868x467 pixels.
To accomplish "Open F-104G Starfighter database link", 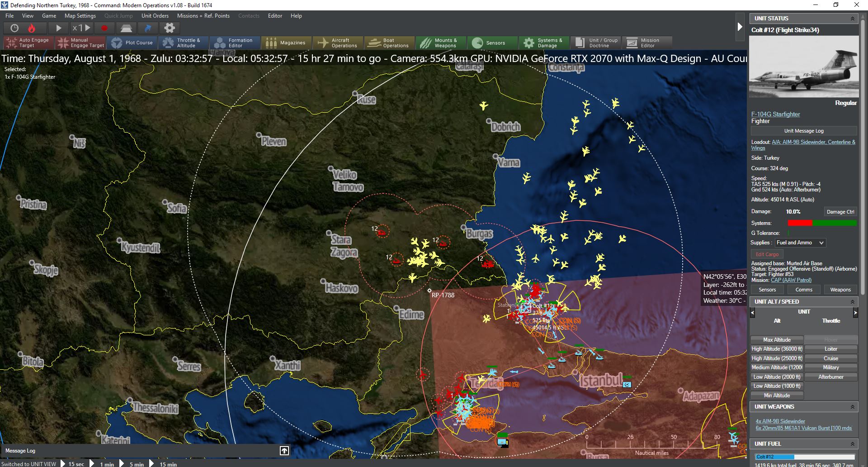I will pos(775,114).
